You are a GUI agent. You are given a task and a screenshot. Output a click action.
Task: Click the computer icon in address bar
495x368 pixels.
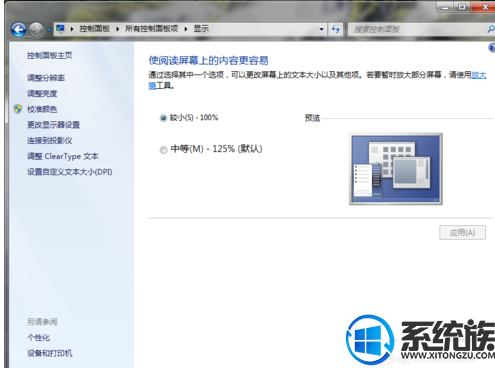pos(60,29)
